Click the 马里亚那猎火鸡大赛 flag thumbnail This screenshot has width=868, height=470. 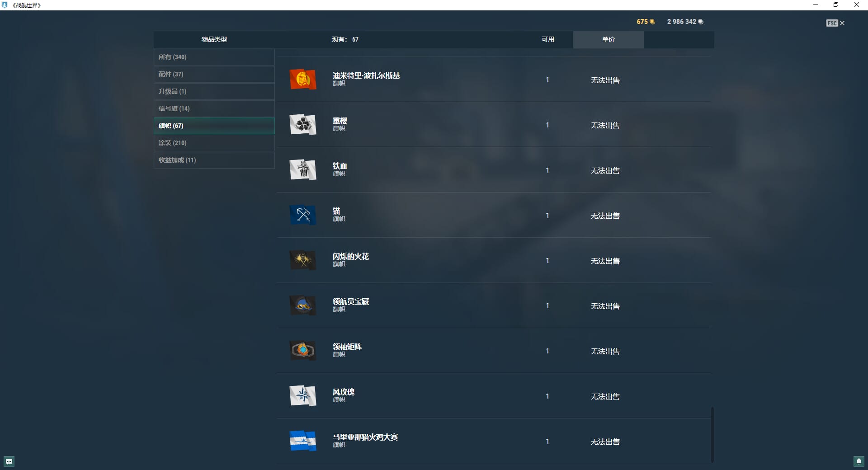(x=303, y=441)
